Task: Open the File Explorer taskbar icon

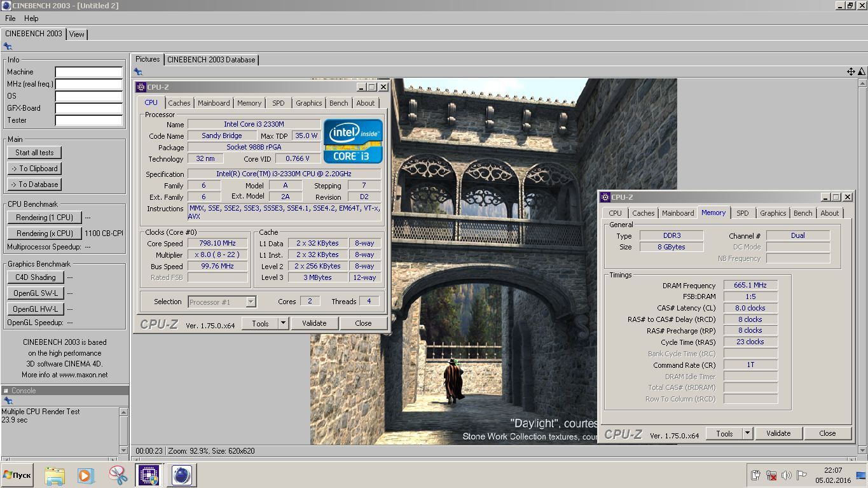Action: pyautogui.click(x=55, y=475)
